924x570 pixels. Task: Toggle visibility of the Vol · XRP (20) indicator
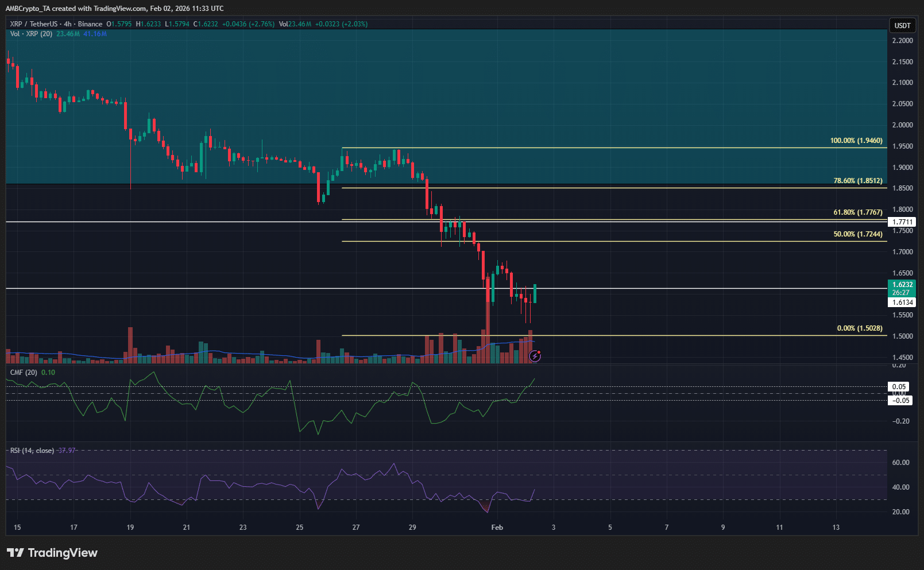tap(30, 34)
